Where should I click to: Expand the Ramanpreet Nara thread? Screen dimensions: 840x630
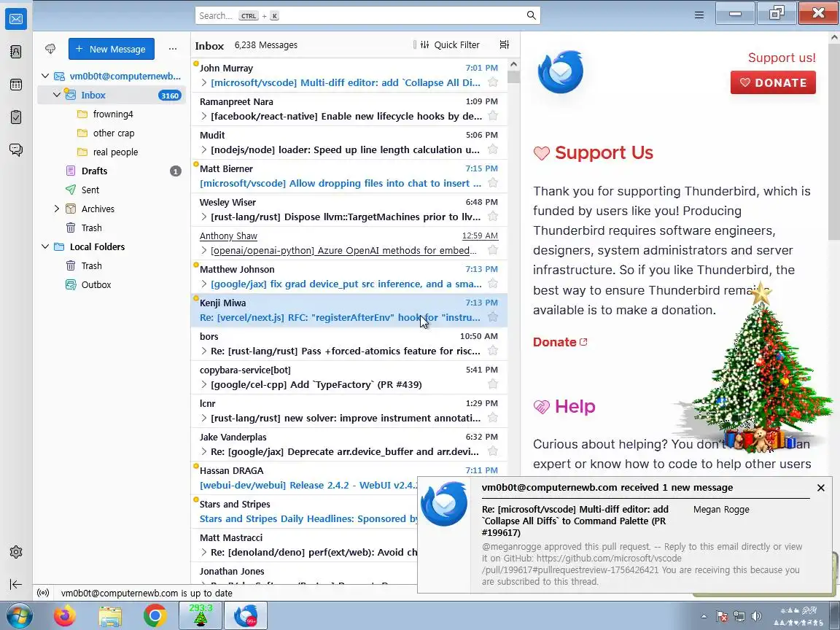(203, 116)
